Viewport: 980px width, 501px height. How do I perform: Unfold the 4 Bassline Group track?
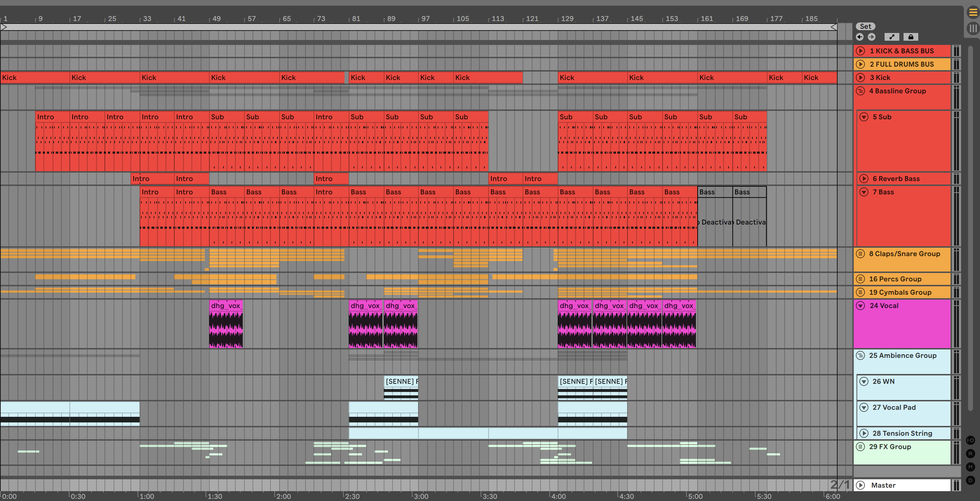(860, 91)
